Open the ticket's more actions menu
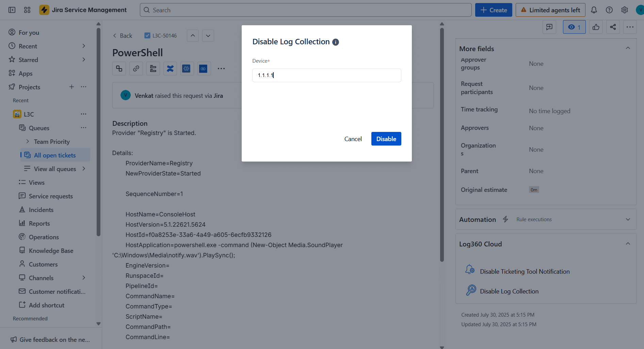Screen dimensions: 644x349 click(221, 69)
